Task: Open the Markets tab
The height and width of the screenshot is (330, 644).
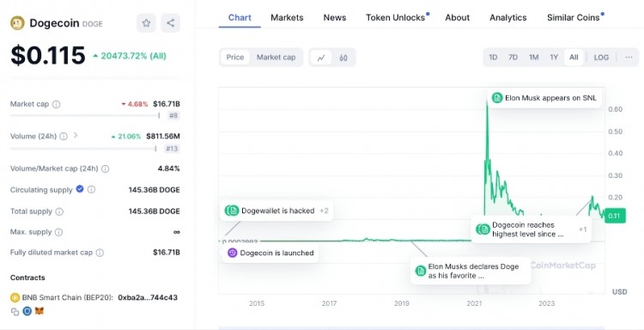Action: click(287, 18)
